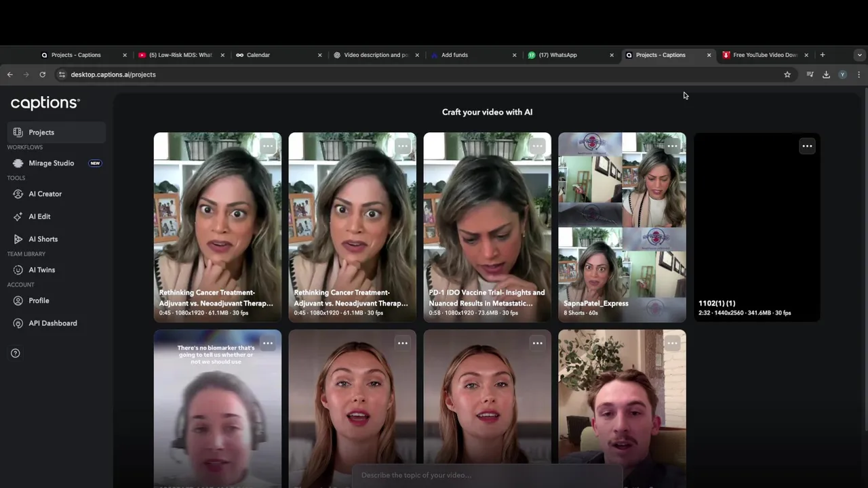The width and height of the screenshot is (868, 488).
Task: Switch to the Free YouTube Video Downloader tab
Action: (x=765, y=55)
